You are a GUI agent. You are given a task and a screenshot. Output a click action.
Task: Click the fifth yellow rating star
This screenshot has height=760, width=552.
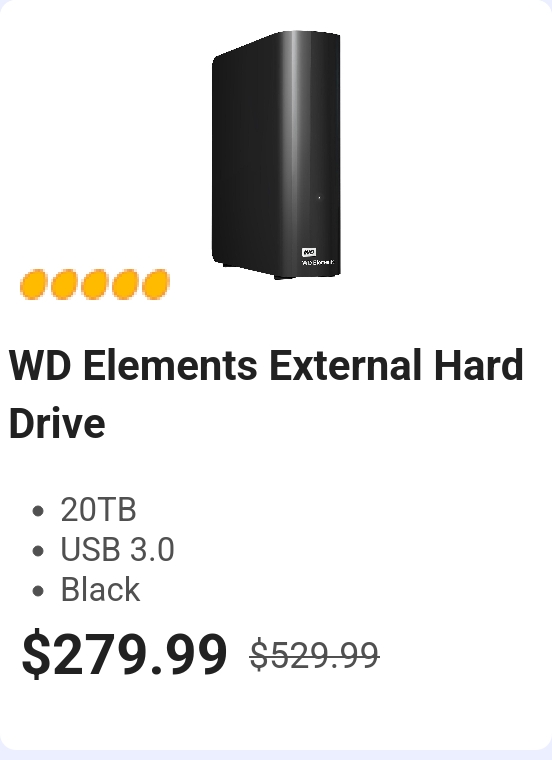coord(156,285)
